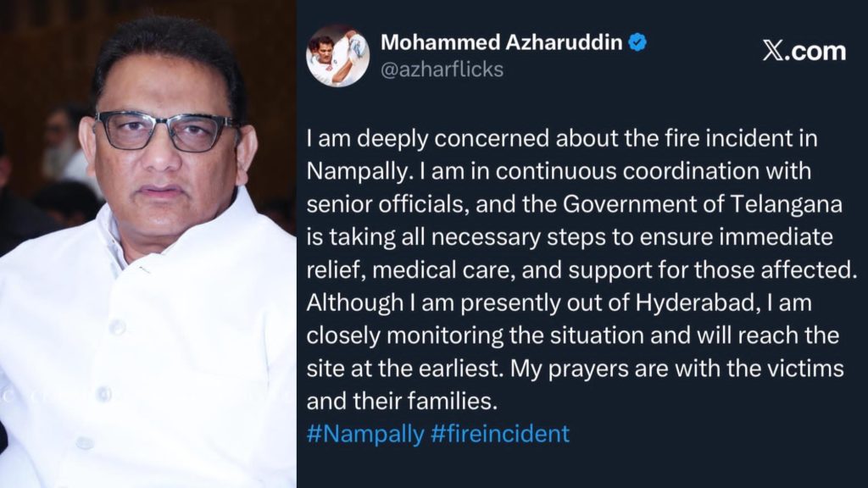Click the X logo icon
Image resolution: width=868 pixels, height=488 pixels.
click(772, 51)
